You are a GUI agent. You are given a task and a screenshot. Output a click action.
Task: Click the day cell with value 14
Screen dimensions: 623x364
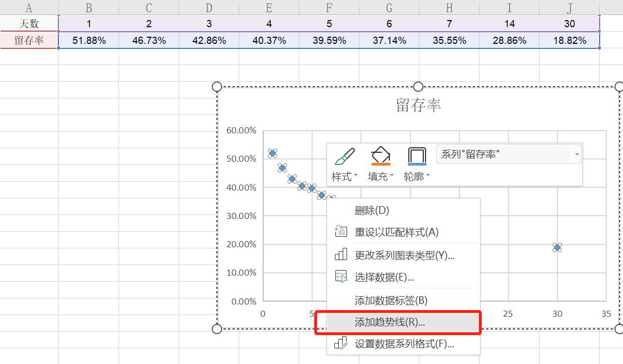pyautogui.click(x=510, y=24)
